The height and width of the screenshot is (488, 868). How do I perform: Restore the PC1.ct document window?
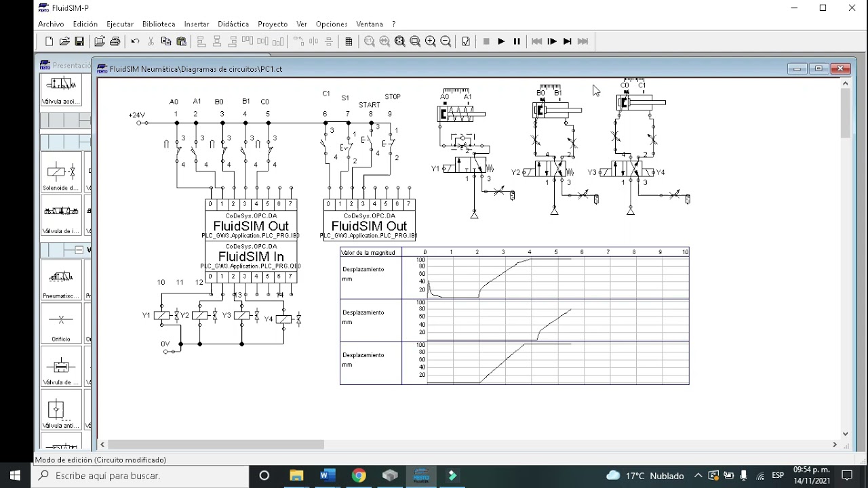[818, 68]
